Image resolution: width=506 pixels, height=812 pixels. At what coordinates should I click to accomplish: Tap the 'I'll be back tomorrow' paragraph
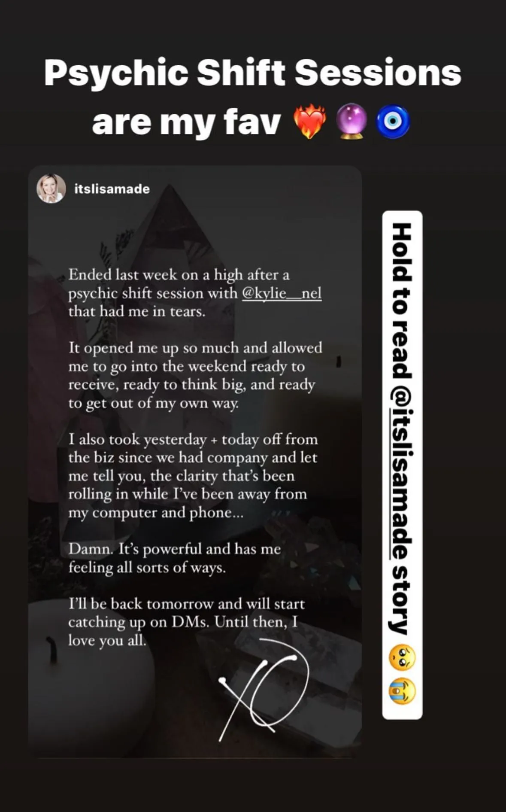[187, 622]
